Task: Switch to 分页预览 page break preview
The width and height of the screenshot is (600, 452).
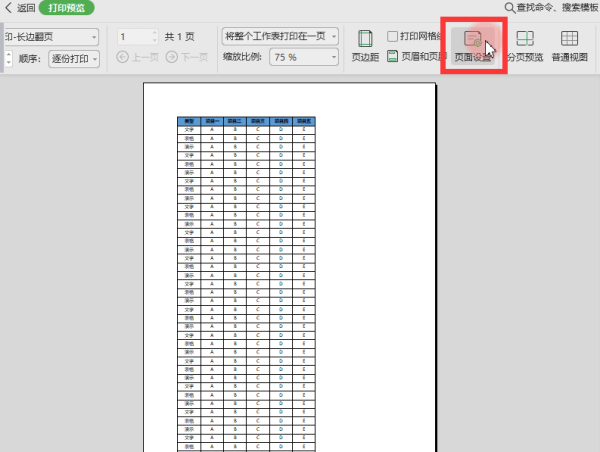Action: click(x=525, y=46)
